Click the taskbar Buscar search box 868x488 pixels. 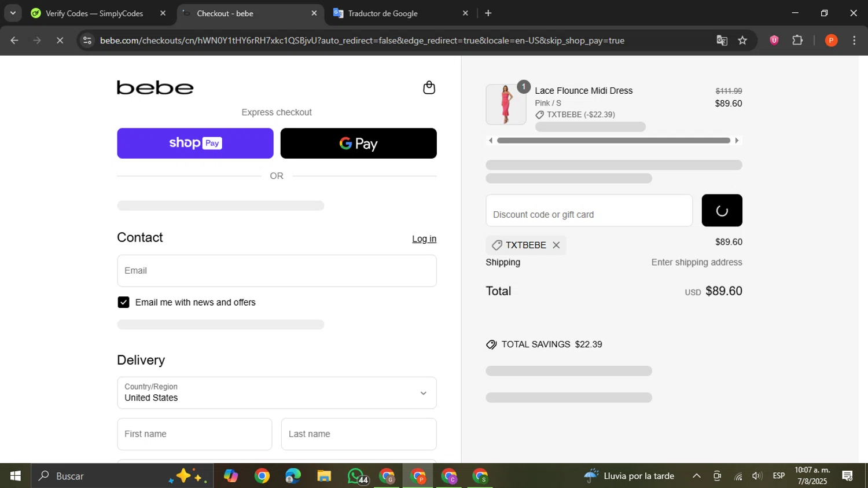point(122,476)
